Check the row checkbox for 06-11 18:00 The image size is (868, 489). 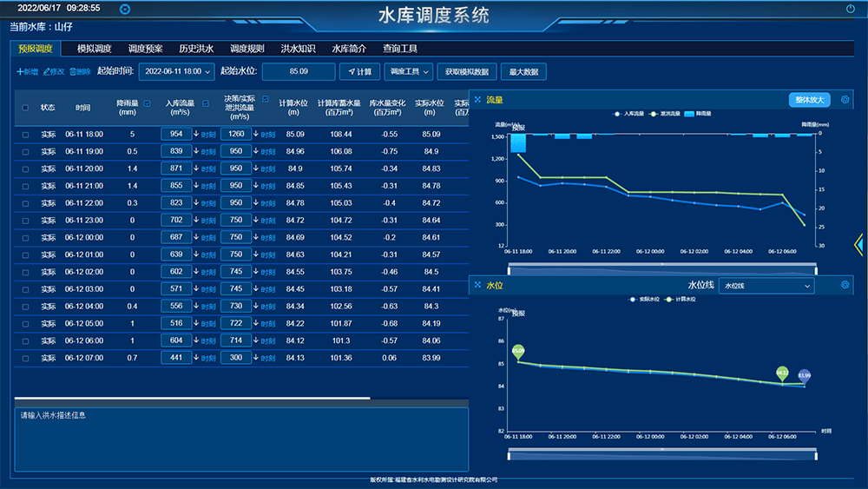(x=25, y=135)
